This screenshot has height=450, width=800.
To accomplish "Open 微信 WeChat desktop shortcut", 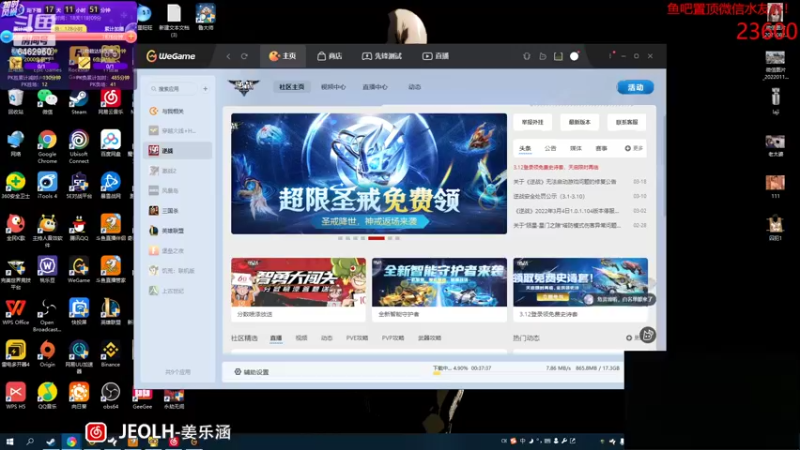I will (47, 101).
